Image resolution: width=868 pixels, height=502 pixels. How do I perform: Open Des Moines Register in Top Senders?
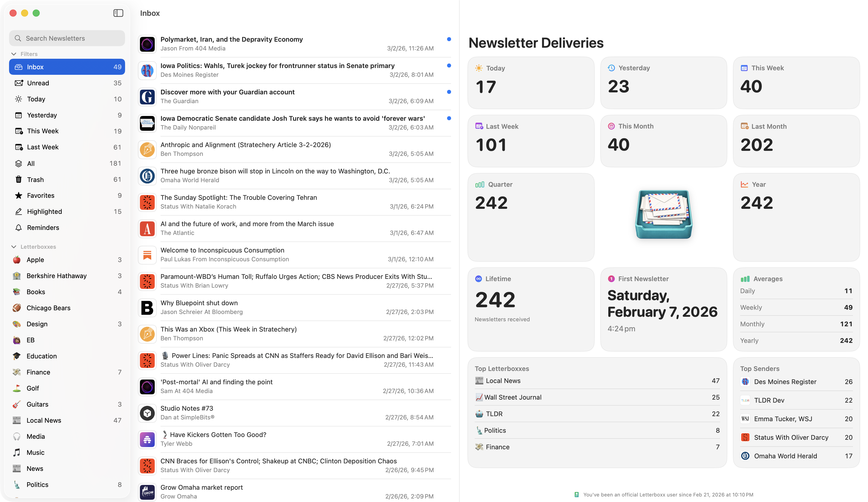[785, 382]
